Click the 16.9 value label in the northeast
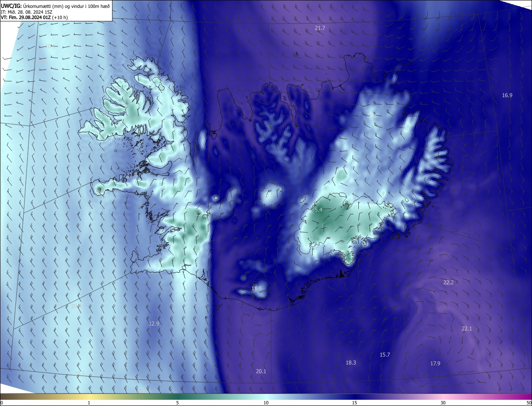Screen dimensions: 532x406 tap(507, 95)
